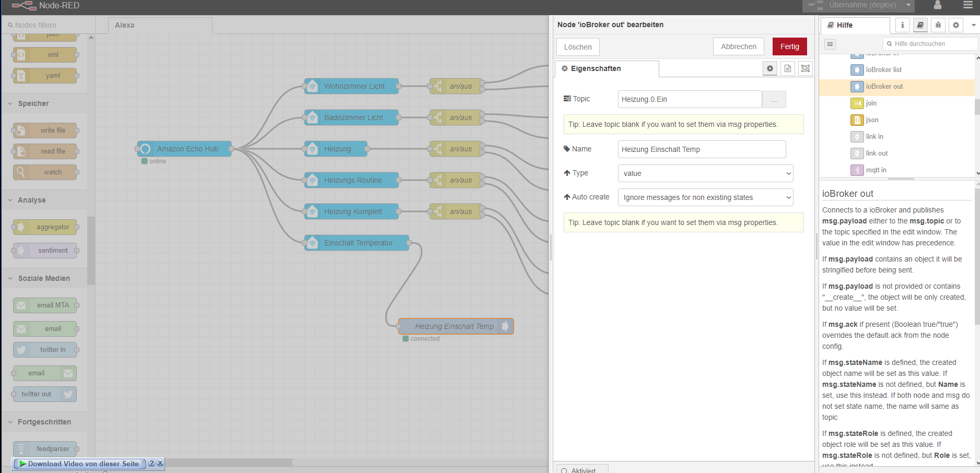Viewport: 980px width, 473px height.
Task: Click the Name input field
Action: tap(702, 149)
